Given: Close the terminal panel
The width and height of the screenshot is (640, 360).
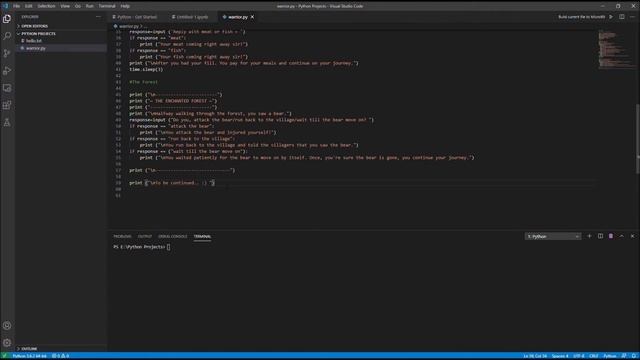Looking at the screenshot, I should pyautogui.click(x=632, y=236).
